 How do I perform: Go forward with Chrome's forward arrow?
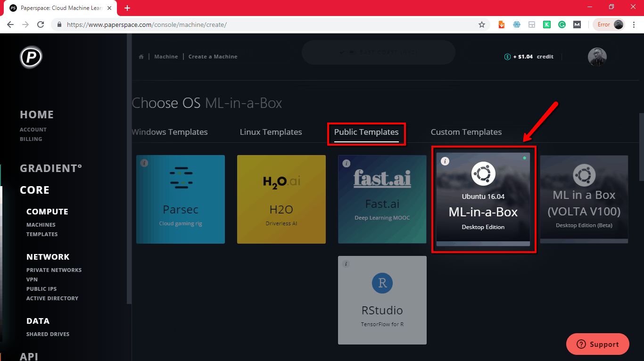pyautogui.click(x=25, y=25)
